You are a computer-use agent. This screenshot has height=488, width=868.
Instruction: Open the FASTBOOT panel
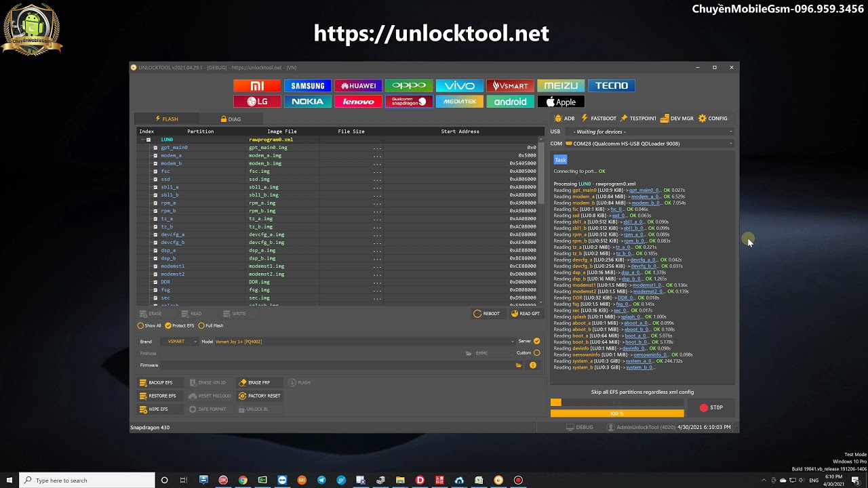[x=599, y=118]
